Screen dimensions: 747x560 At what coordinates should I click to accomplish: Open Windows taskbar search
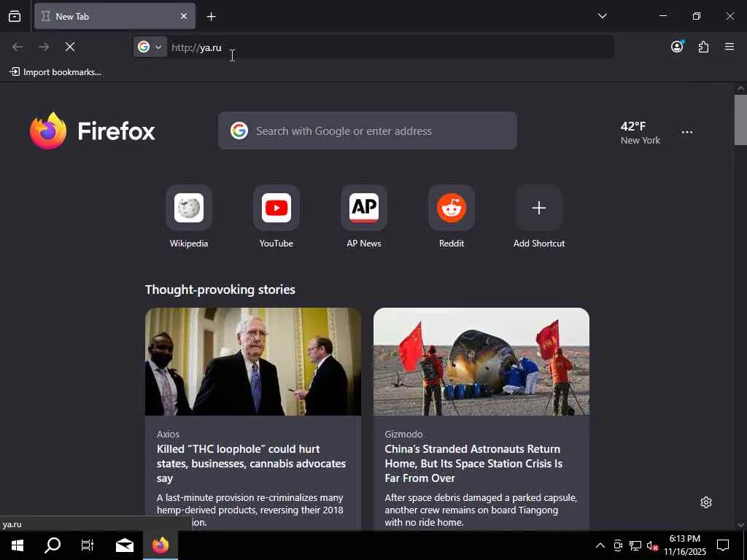point(53,545)
